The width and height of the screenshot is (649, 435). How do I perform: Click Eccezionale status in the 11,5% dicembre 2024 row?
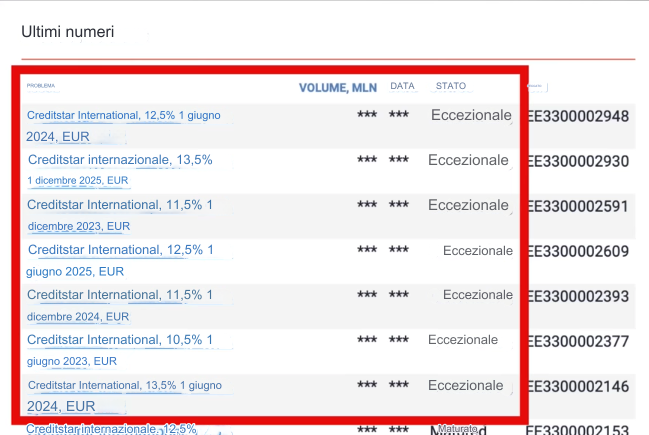point(478,295)
